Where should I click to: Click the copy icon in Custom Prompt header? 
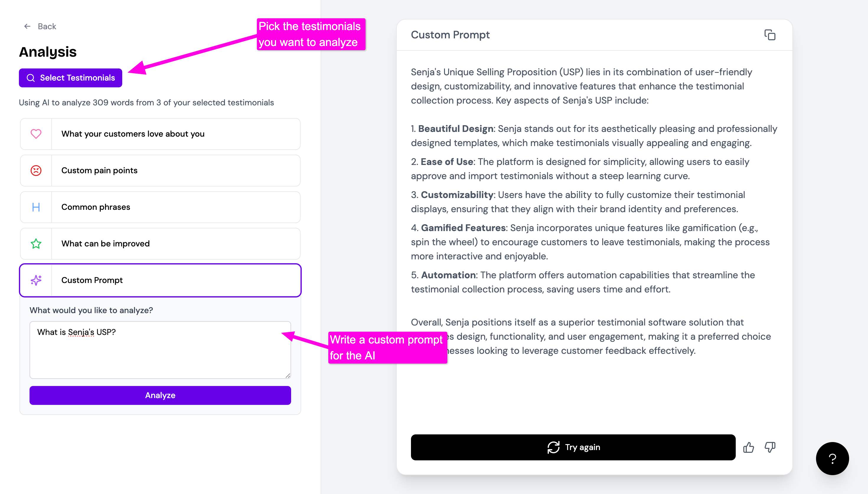pyautogui.click(x=770, y=35)
